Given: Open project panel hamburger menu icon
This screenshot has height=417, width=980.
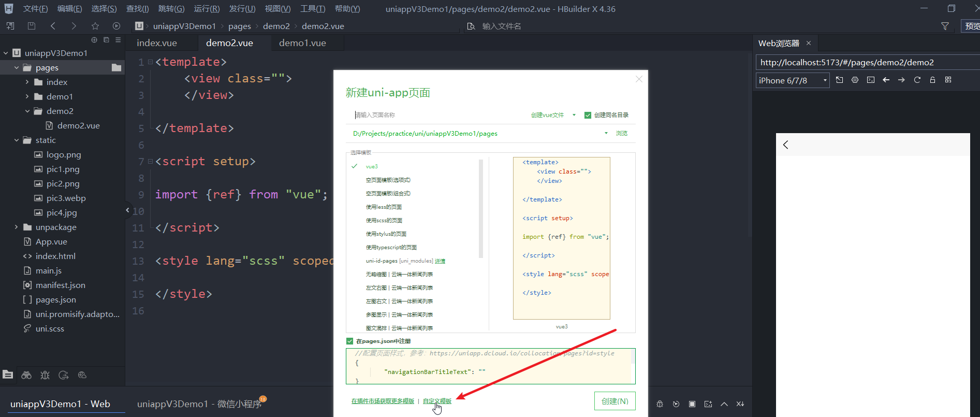Looking at the screenshot, I should click(x=118, y=40).
